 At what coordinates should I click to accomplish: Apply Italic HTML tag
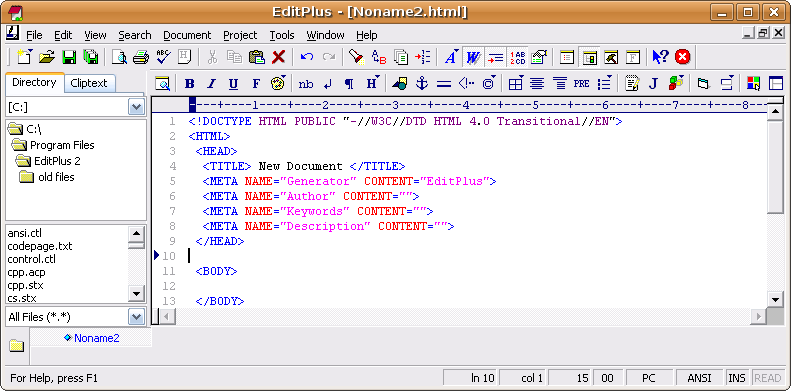[211, 84]
